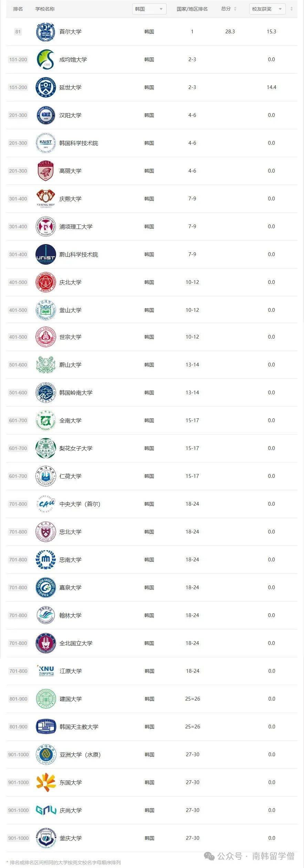The height and width of the screenshot is (868, 304).
Task: Click the 排名 column header
Action: click(18, 9)
